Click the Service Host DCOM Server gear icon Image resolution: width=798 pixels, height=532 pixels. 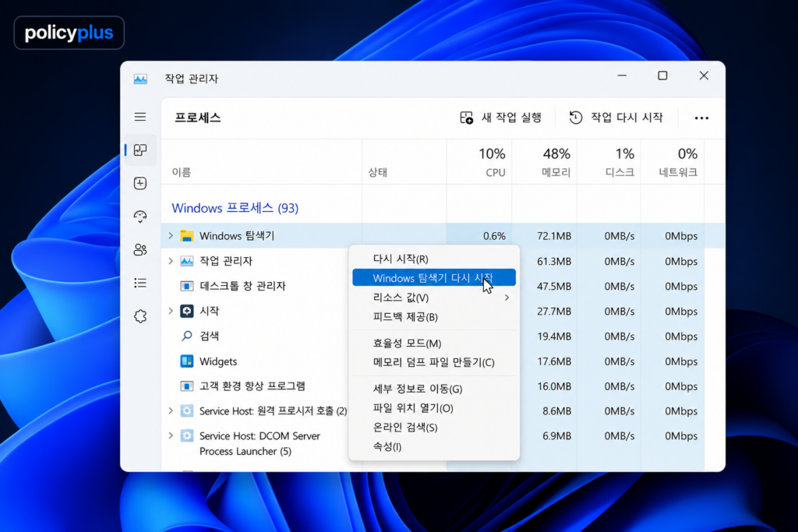click(187, 436)
